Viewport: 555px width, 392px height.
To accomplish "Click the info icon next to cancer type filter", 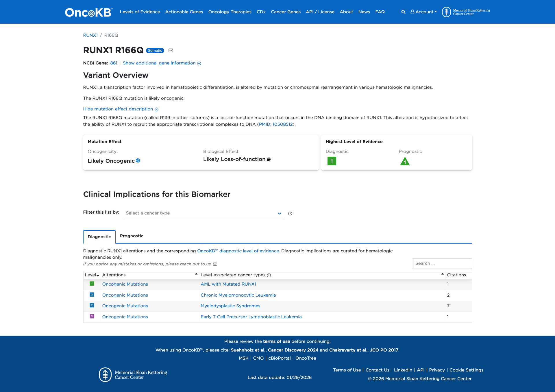I will [x=290, y=213].
